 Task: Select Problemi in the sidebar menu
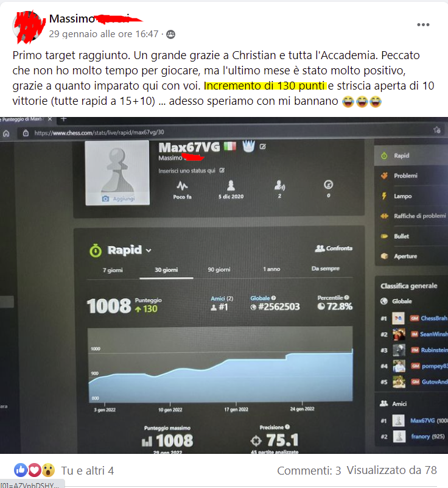click(405, 176)
